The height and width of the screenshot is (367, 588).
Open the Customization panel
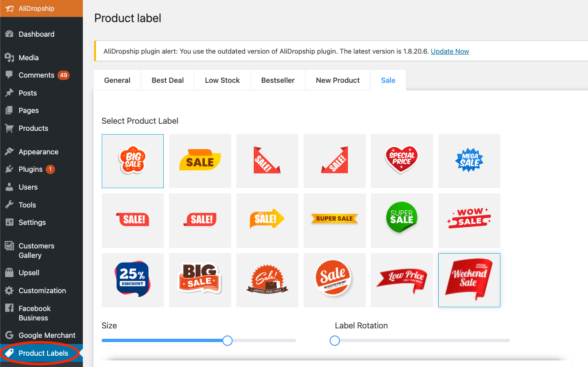coord(42,290)
